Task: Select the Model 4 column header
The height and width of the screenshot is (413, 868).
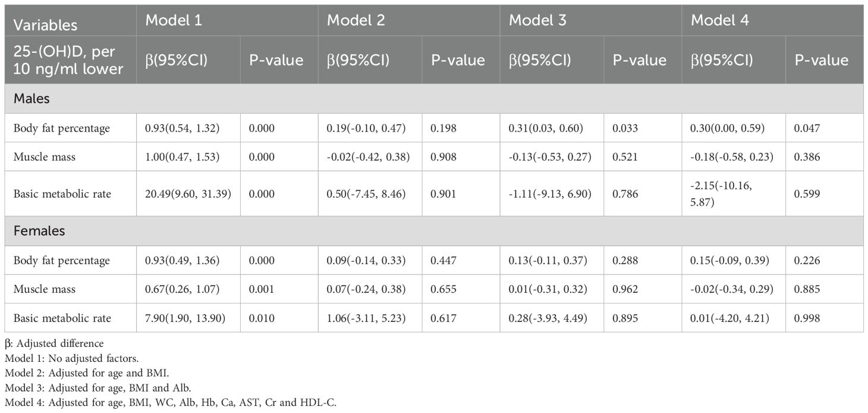Action: coord(719,20)
